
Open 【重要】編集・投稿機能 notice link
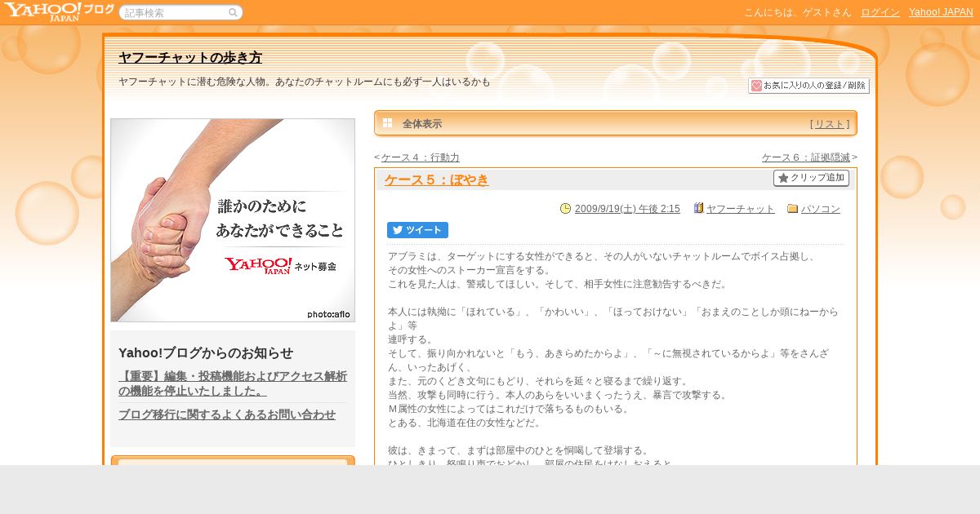(233, 383)
